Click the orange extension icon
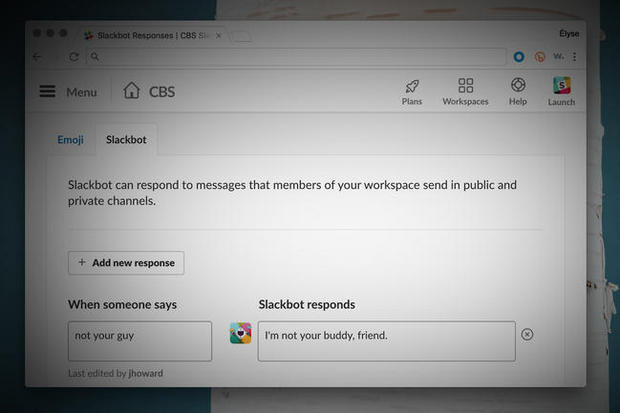The height and width of the screenshot is (413, 620). click(540, 57)
